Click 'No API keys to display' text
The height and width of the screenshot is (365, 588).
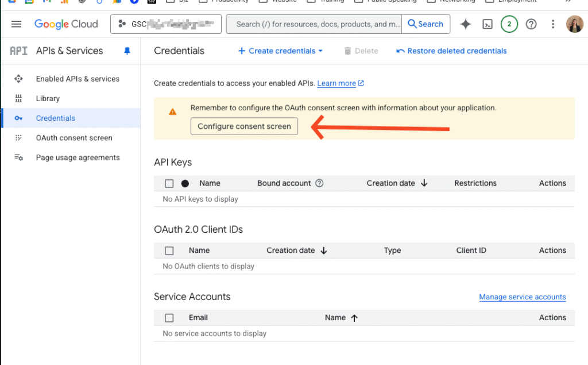point(200,199)
